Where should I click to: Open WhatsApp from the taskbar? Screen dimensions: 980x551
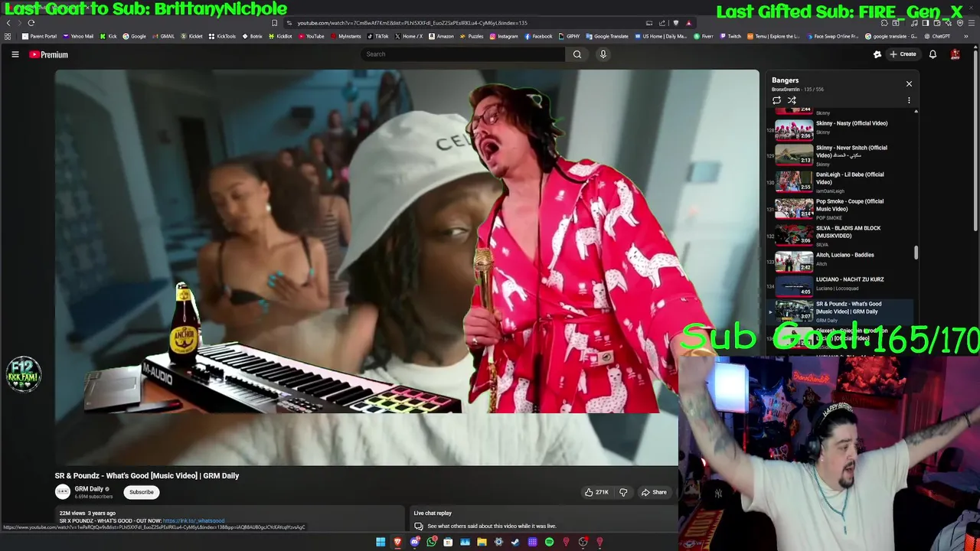tap(431, 542)
